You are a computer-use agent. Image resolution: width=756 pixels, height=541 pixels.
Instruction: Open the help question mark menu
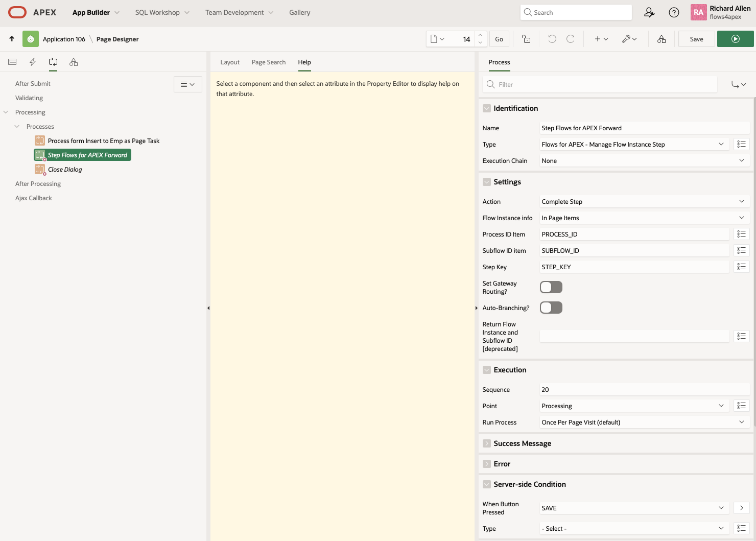674,13
